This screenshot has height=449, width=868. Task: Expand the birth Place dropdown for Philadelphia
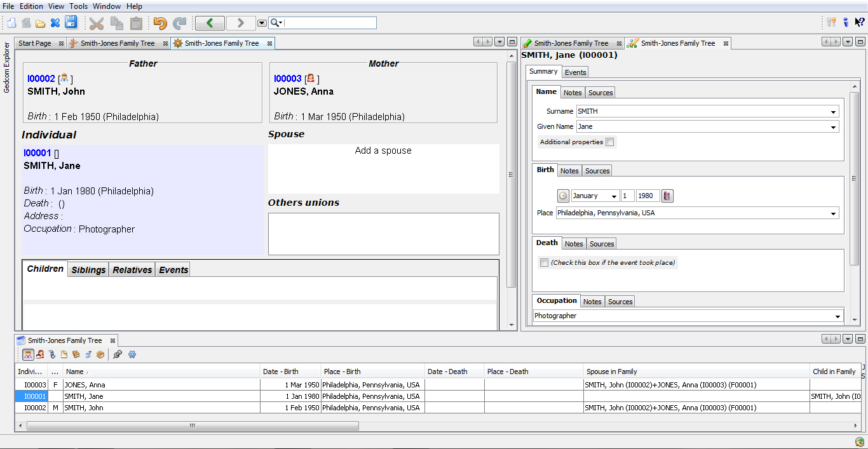coord(833,213)
